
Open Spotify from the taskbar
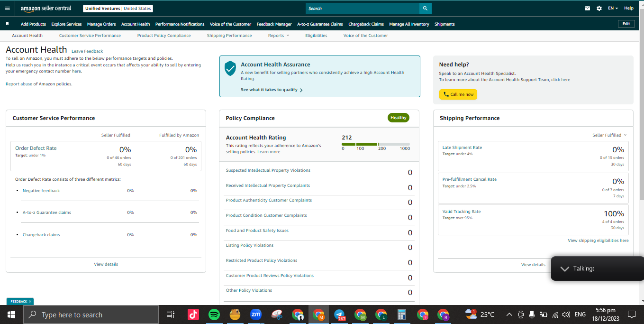click(x=214, y=315)
